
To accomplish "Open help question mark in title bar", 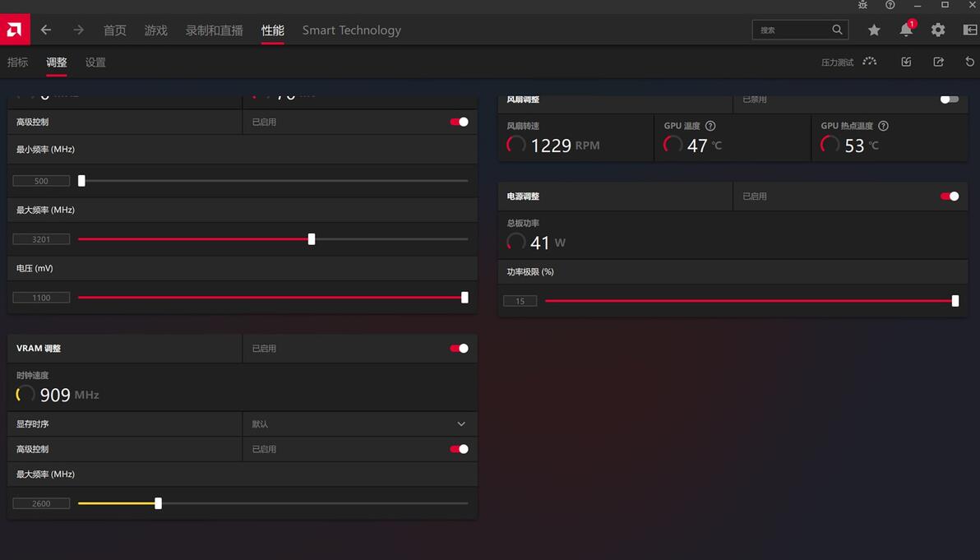I will point(890,5).
